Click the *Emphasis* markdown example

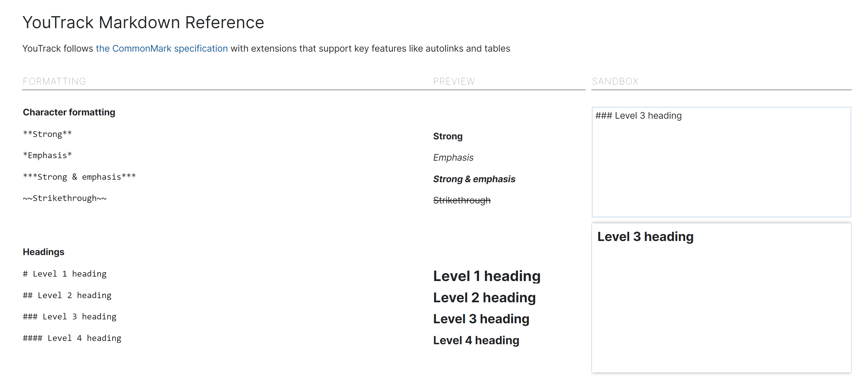pyautogui.click(x=47, y=155)
